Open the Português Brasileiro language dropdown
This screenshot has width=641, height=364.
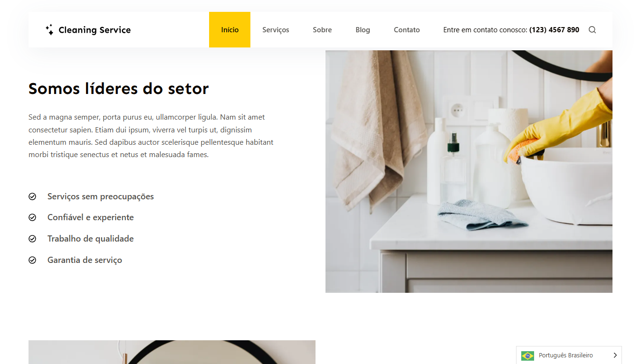(x=569, y=355)
